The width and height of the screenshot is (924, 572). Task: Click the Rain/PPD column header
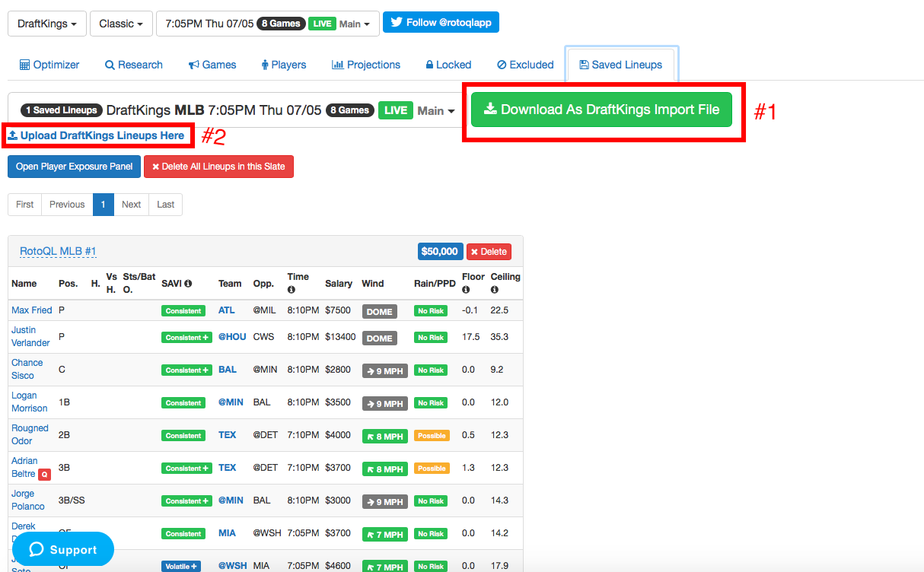435,284
